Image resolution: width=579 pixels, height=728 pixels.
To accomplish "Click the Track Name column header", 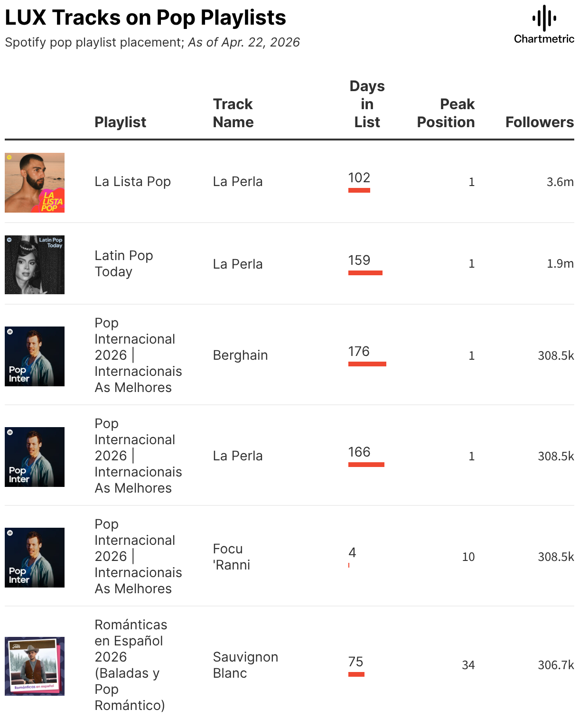I will pos(233,113).
